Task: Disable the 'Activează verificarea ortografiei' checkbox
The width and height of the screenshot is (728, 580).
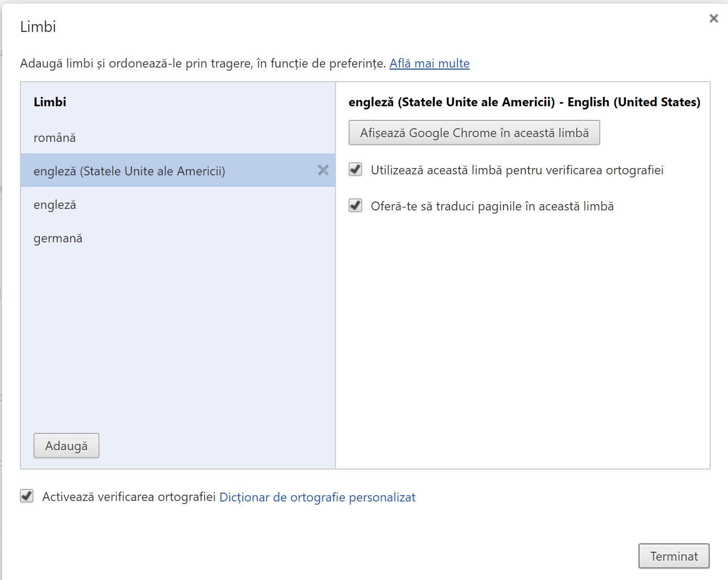Action: pyautogui.click(x=27, y=496)
